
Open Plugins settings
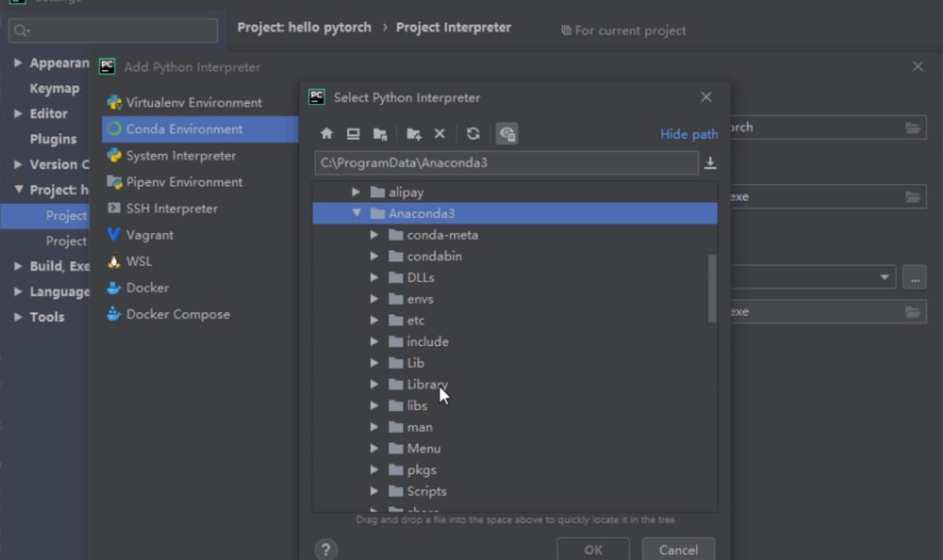tap(53, 139)
